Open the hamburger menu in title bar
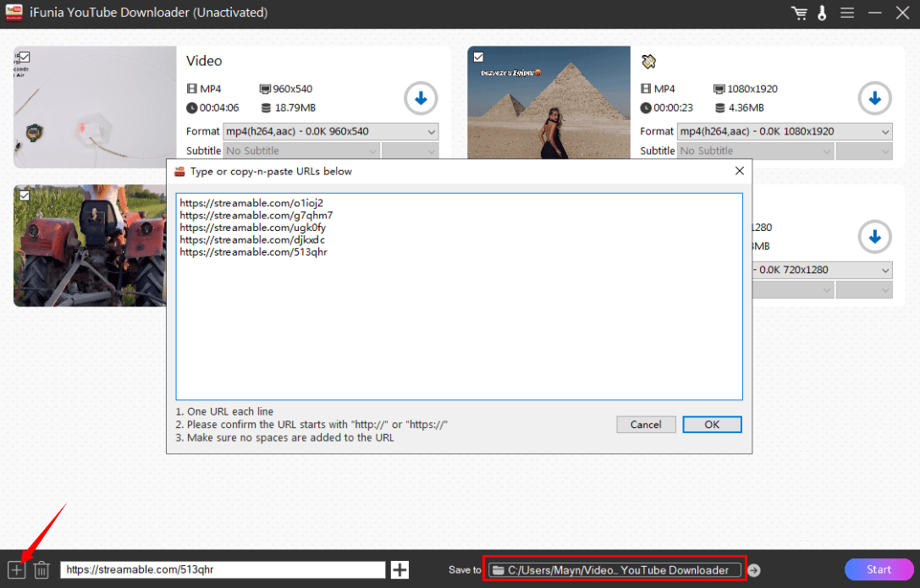 (x=847, y=14)
